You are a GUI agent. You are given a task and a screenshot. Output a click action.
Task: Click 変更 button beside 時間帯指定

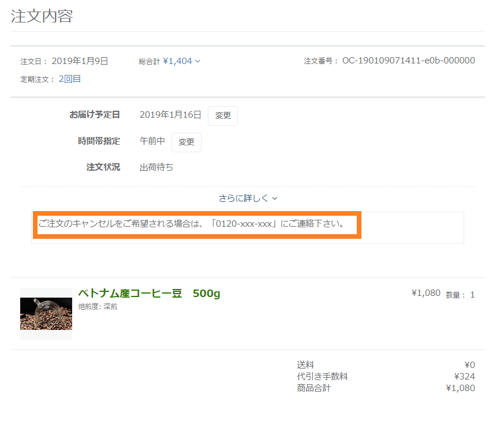[x=186, y=142]
